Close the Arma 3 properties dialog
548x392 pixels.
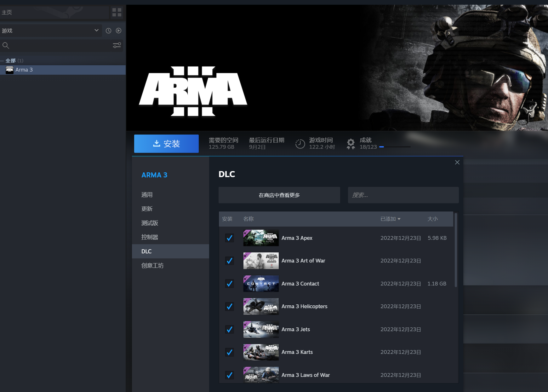pyautogui.click(x=457, y=162)
